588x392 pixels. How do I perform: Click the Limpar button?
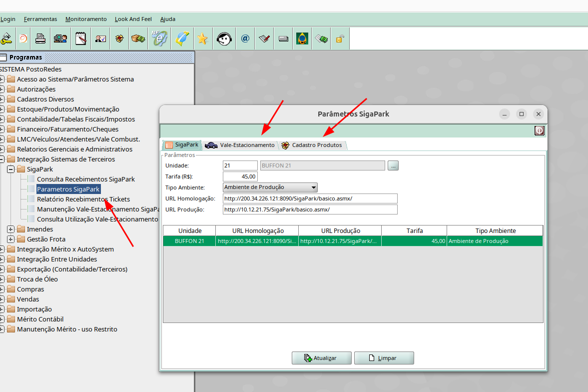[x=384, y=358]
